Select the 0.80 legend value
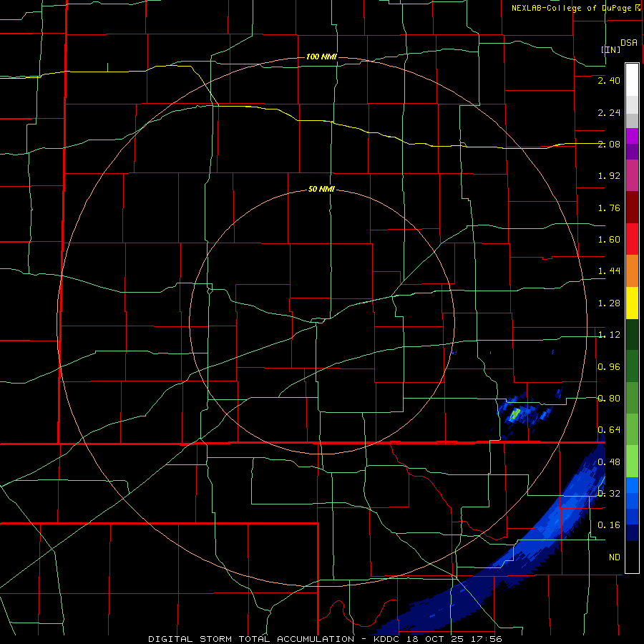Screen dimensions: 644x644 (x=609, y=399)
